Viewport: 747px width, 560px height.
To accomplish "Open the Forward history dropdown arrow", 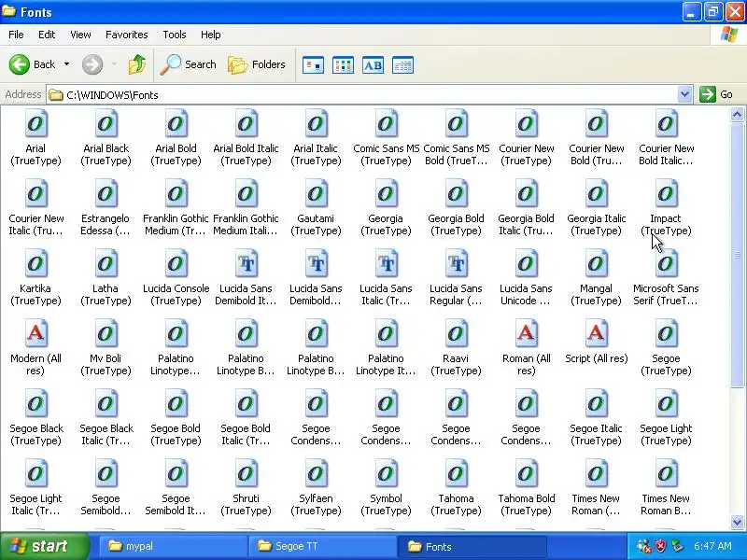I will [114, 64].
